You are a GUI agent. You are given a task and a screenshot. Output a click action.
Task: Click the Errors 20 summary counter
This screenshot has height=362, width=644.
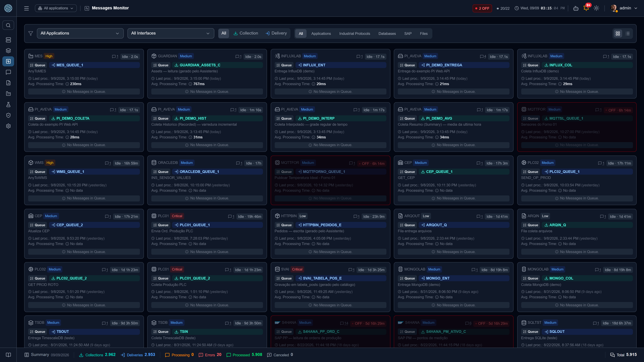coord(210,355)
